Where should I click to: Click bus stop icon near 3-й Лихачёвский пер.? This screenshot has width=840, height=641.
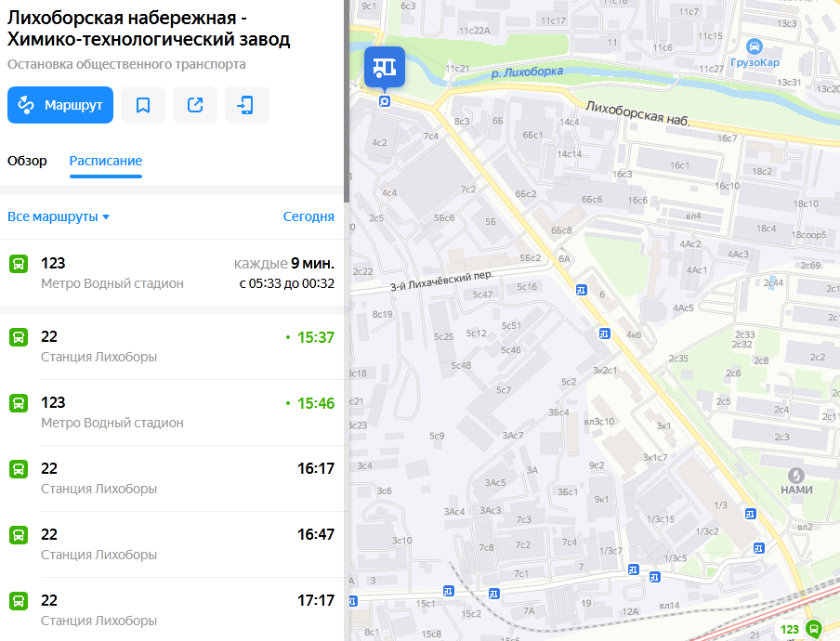(582, 290)
